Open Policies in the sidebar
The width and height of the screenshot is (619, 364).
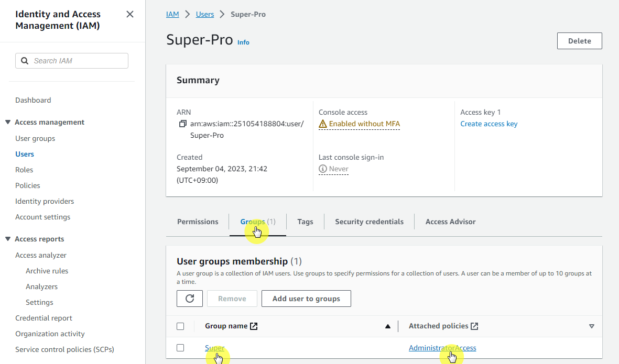(28, 186)
